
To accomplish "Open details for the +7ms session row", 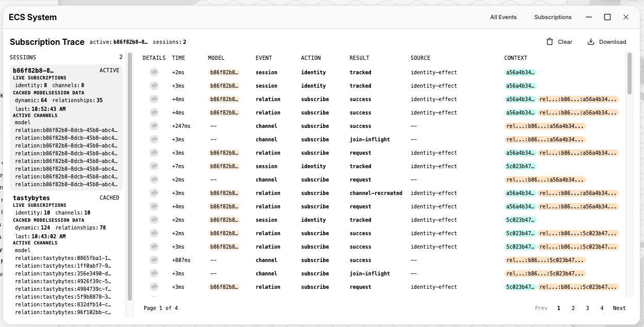I will click(x=154, y=166).
